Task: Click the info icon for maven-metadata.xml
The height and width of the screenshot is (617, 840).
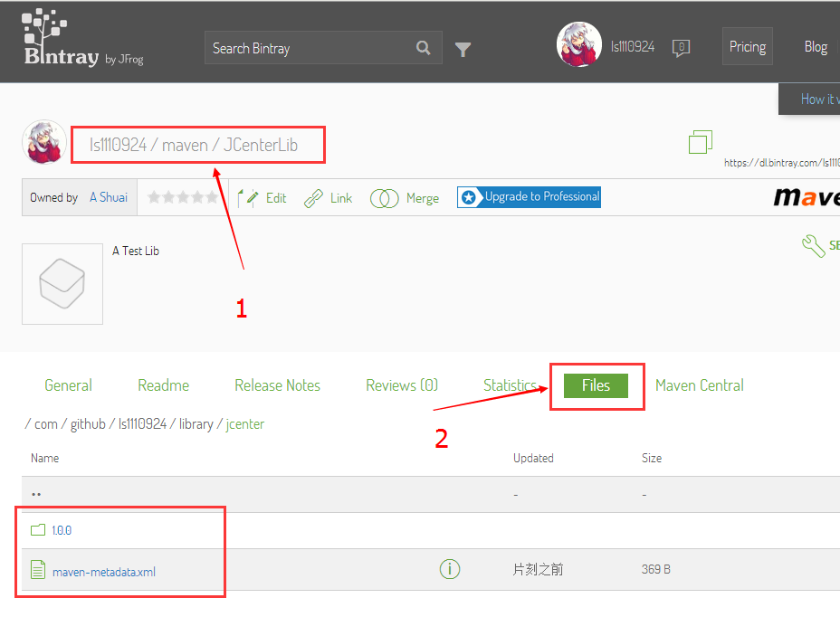Action: click(x=450, y=569)
